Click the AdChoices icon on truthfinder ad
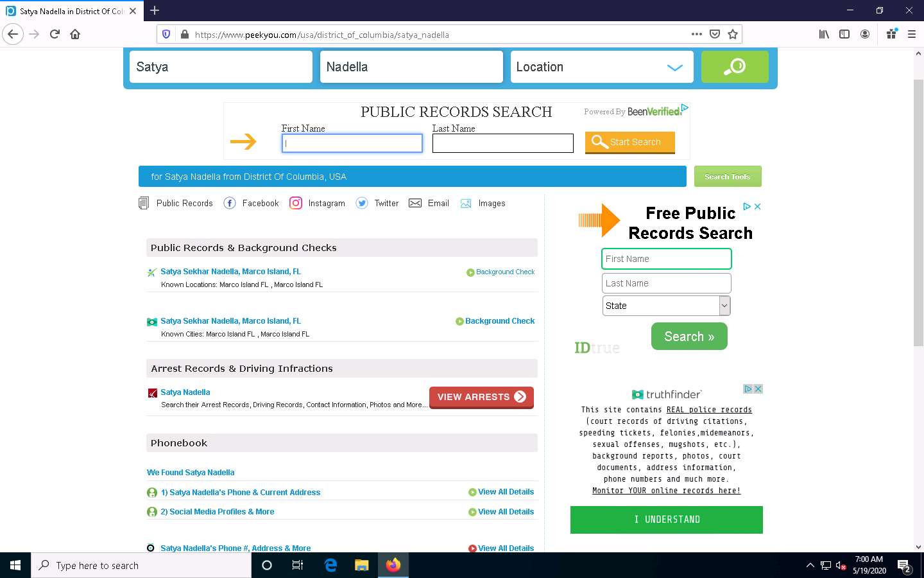The width and height of the screenshot is (924, 578). tap(748, 389)
